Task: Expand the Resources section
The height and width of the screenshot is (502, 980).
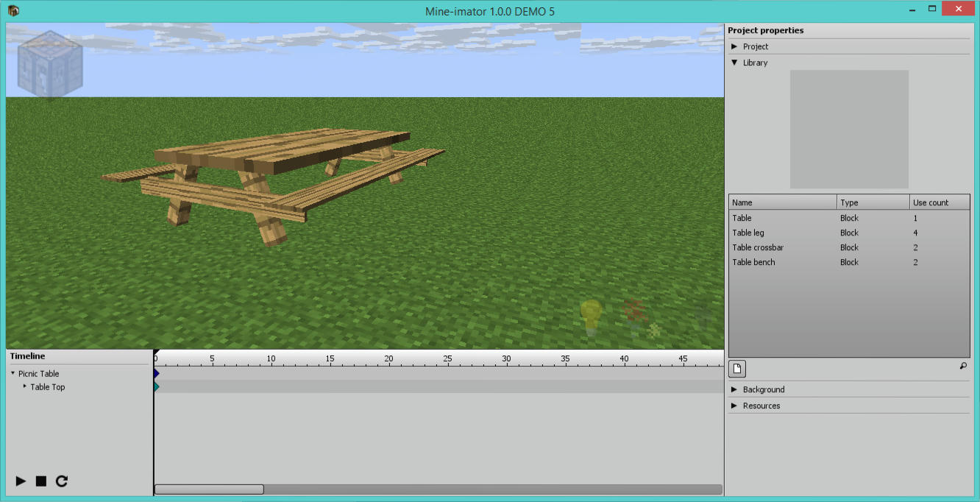Action: [x=734, y=406]
